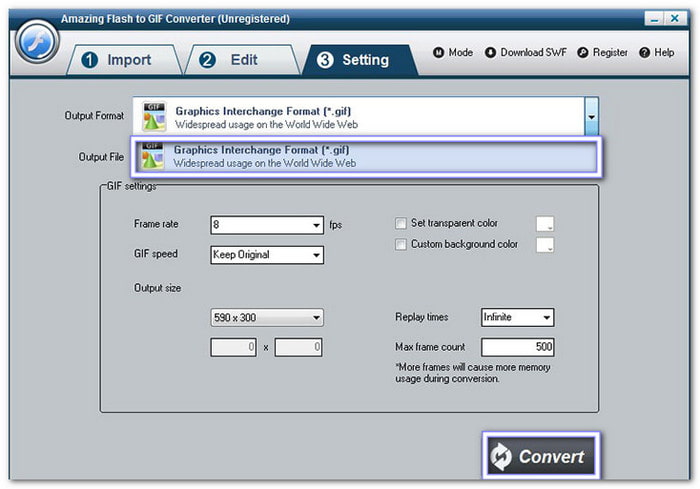Open the Help menu
The height and width of the screenshot is (489, 700).
click(657, 53)
